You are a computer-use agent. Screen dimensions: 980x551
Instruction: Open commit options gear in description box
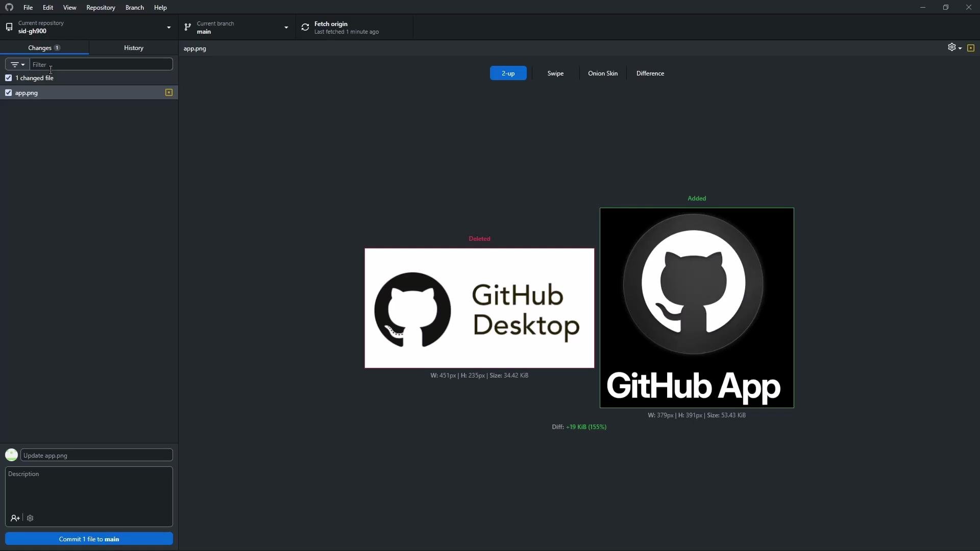[30, 518]
